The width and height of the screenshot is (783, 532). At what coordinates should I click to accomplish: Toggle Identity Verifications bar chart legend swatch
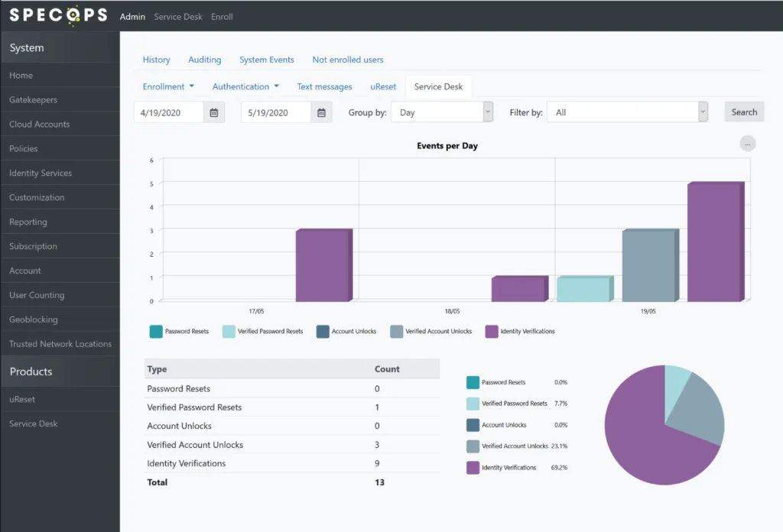point(492,332)
